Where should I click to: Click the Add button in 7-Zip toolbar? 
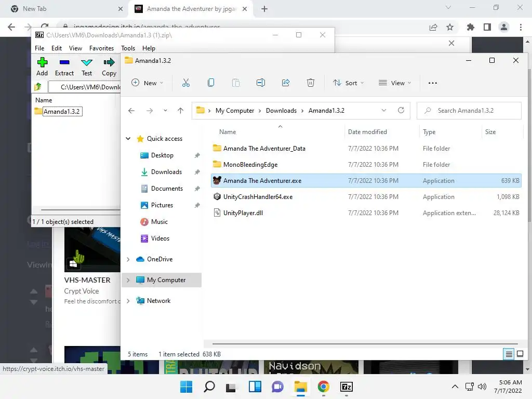click(x=42, y=67)
